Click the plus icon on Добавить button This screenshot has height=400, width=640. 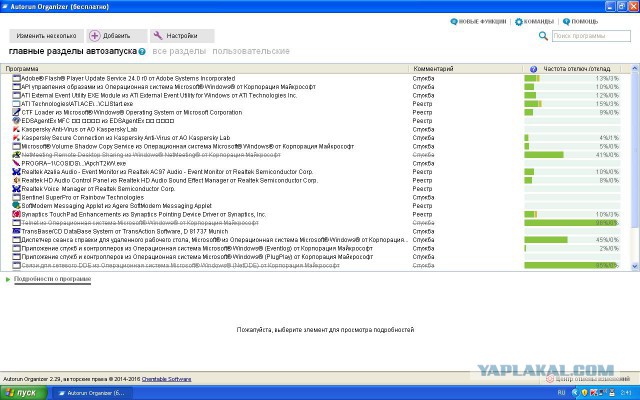coord(95,36)
